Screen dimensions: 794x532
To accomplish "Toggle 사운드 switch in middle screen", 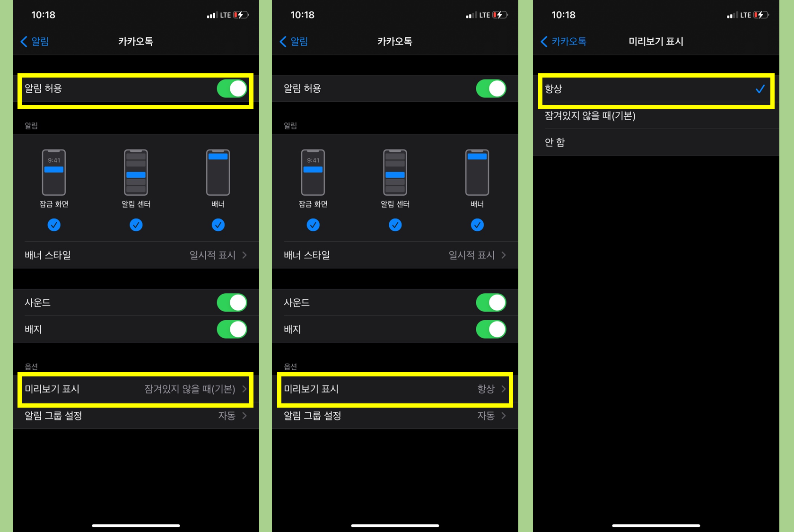I will pos(491,303).
